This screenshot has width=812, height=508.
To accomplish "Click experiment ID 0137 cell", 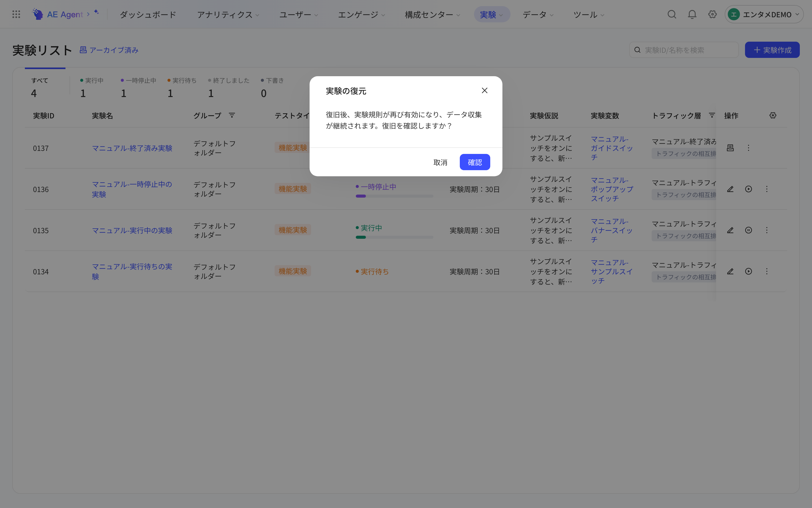I will [41, 148].
